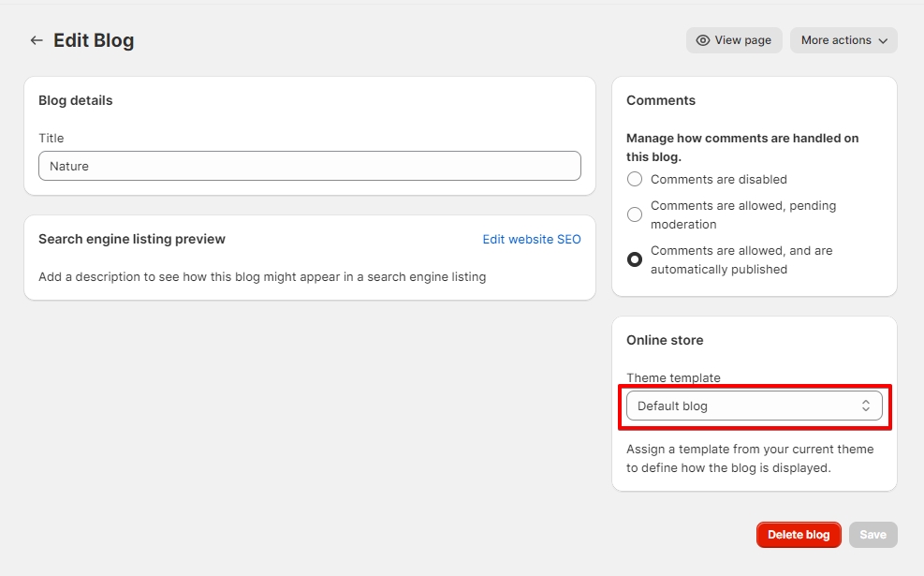Open the 'Default blog' theme template dropdown
The image size is (924, 576).
[753, 406]
